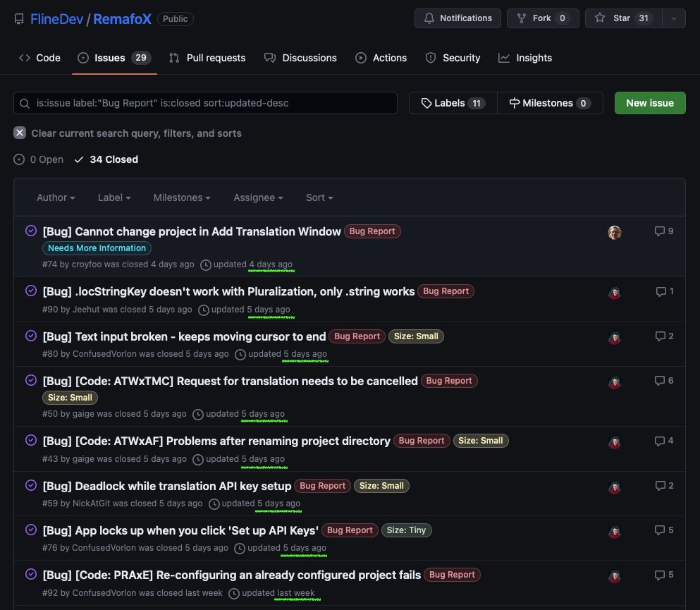Open the Milestones 0 page
Screen dimensions: 700x610
(550, 103)
